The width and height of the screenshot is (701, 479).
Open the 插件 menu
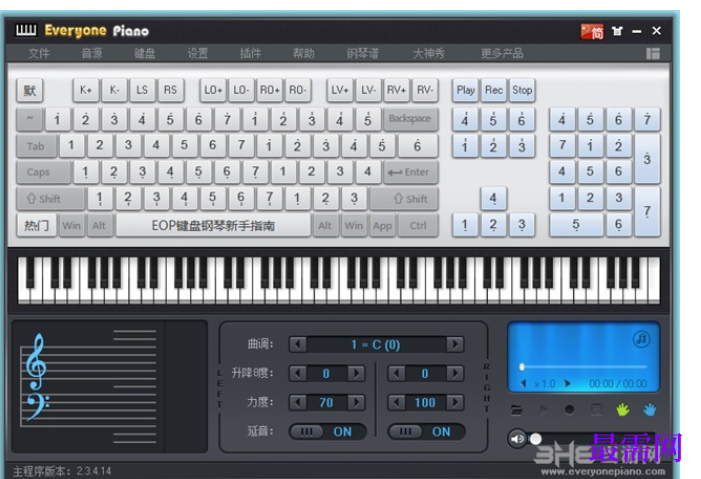[x=250, y=54]
